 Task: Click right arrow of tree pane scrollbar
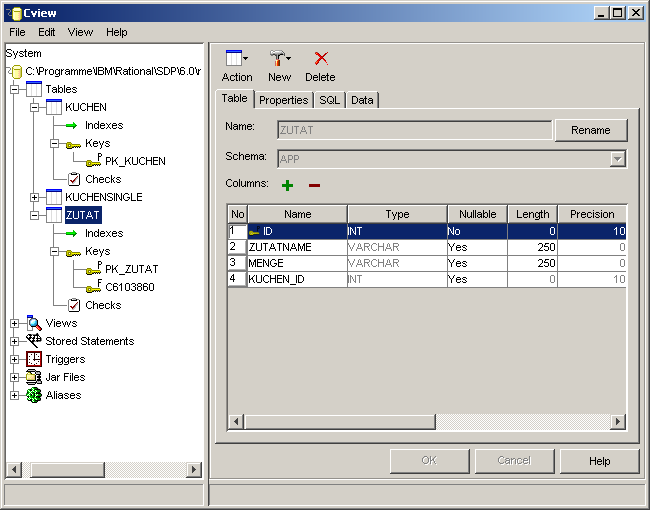click(x=193, y=470)
